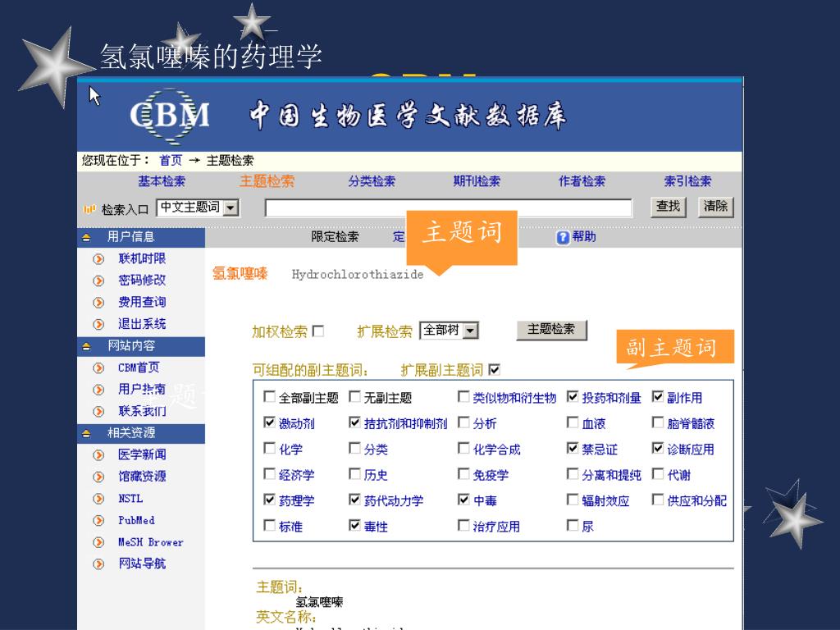Viewport: 840px width, 630px height.
Task: Check the 代谢 checkbox
Action: 658,473
